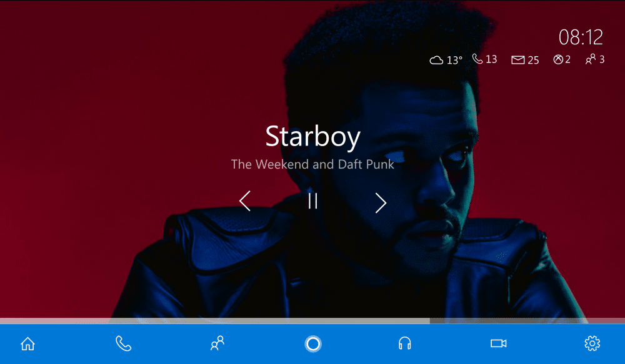The height and width of the screenshot is (364, 625).
Task: Skip to the next track
Action: [381, 203]
